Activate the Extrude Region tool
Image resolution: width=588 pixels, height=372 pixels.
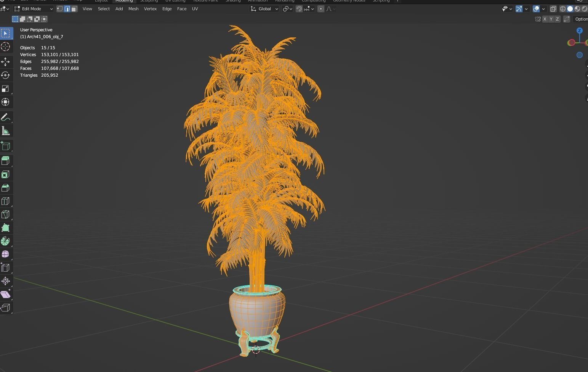[x=6, y=161]
